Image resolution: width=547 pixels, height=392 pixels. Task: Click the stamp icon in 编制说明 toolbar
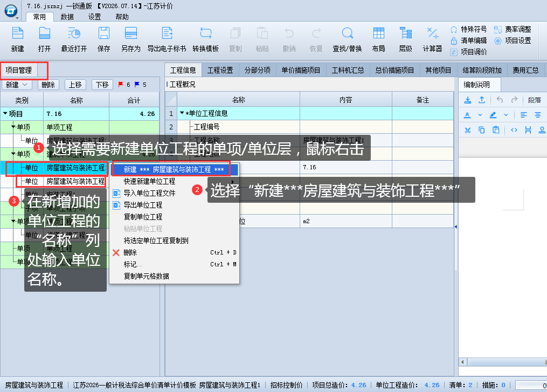(542, 130)
